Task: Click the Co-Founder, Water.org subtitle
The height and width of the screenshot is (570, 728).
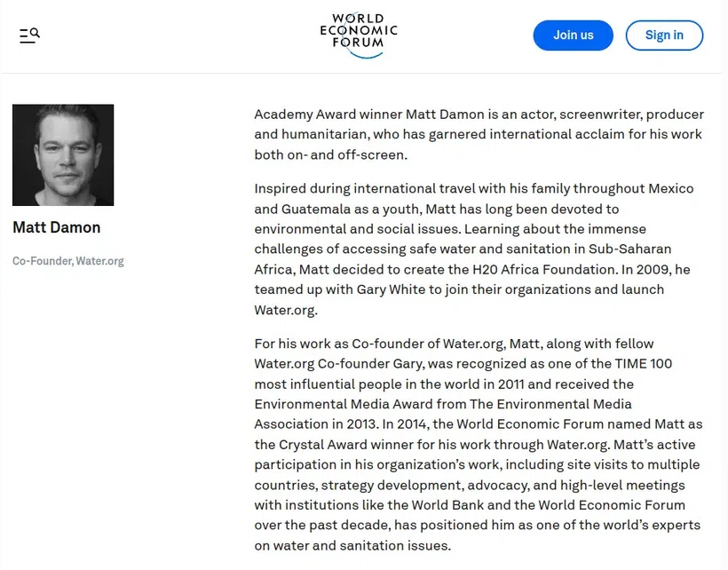Action: pyautogui.click(x=68, y=261)
